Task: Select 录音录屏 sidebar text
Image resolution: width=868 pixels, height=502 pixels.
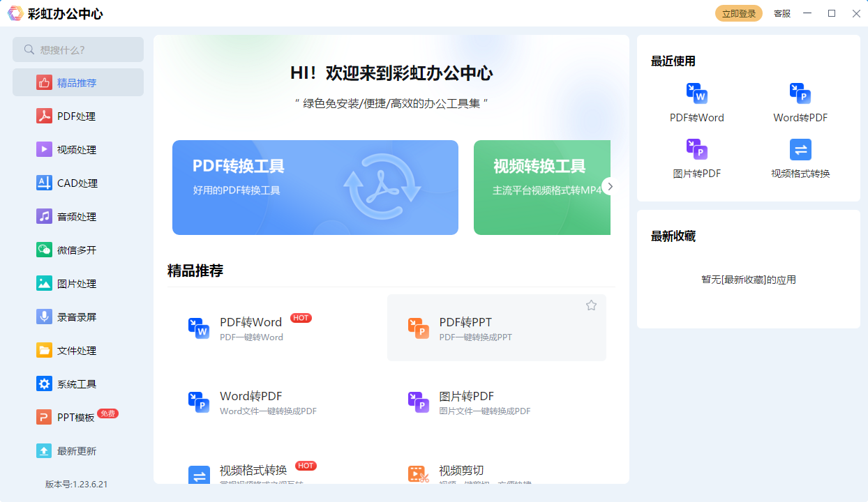Action: pyautogui.click(x=77, y=317)
